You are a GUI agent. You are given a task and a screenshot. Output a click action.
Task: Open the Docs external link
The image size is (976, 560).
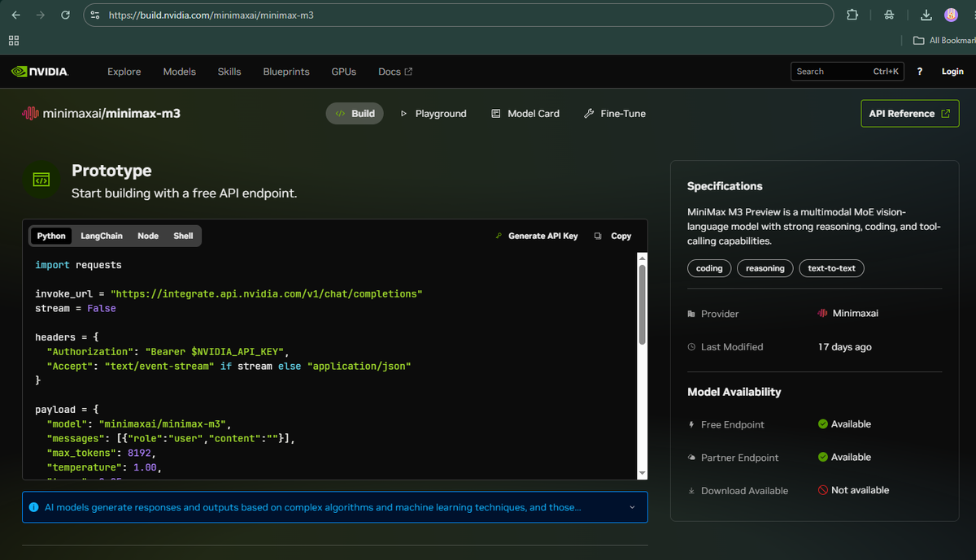click(x=395, y=72)
